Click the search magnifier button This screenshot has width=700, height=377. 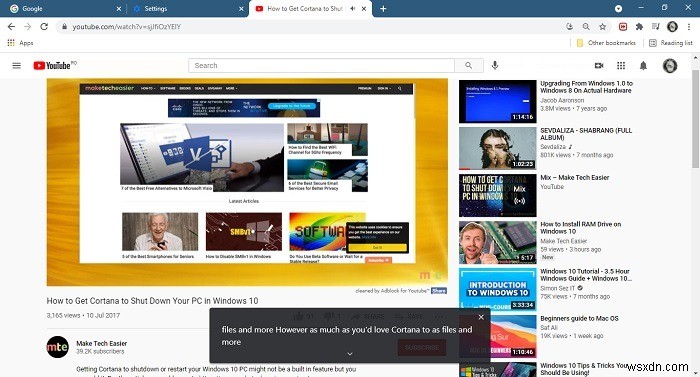coord(468,66)
